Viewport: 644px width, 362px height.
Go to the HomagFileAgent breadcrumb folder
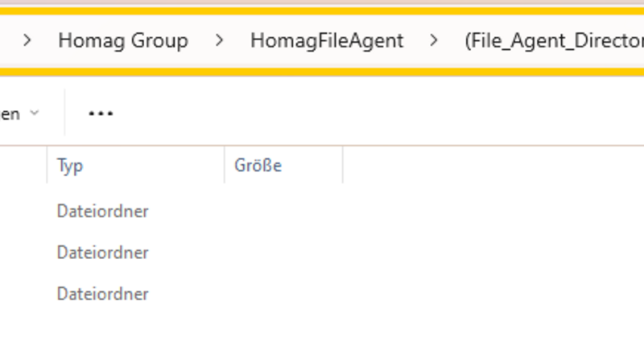[x=327, y=41]
